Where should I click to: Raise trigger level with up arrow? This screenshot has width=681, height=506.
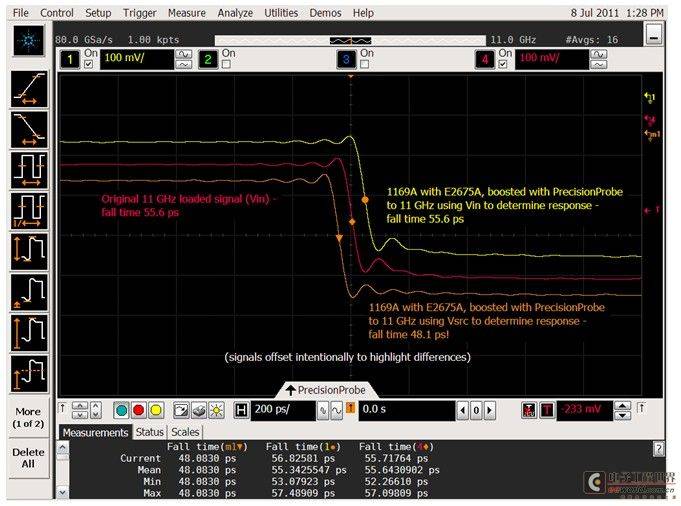tap(622, 406)
